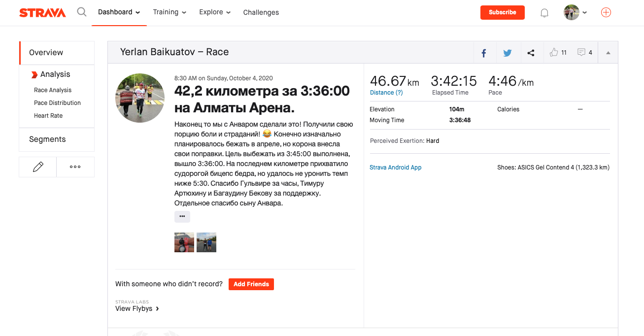Viewport: 644px width, 336px height.
Task: Open the notifications bell
Action: [544, 13]
